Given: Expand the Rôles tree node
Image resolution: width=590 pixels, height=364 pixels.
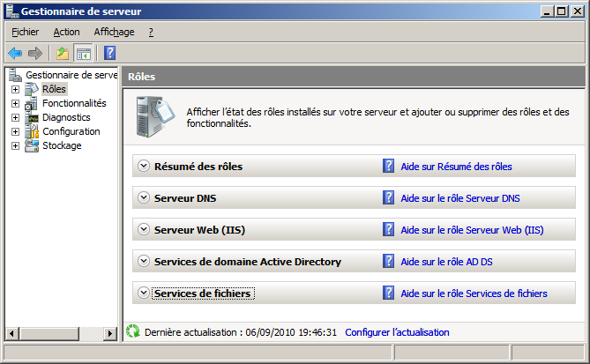Looking at the screenshot, I should pos(15,89).
